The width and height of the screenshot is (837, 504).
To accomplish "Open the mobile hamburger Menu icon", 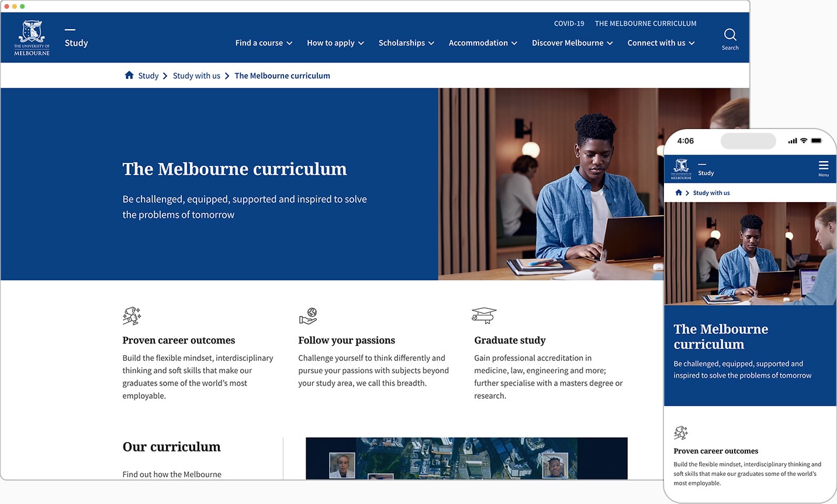I will (x=823, y=167).
